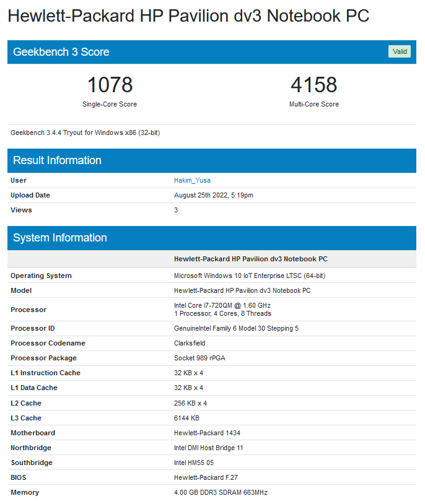Select Intel DMI Host Bridge 11 value
Screen dimensions: 425x504
[209, 448]
